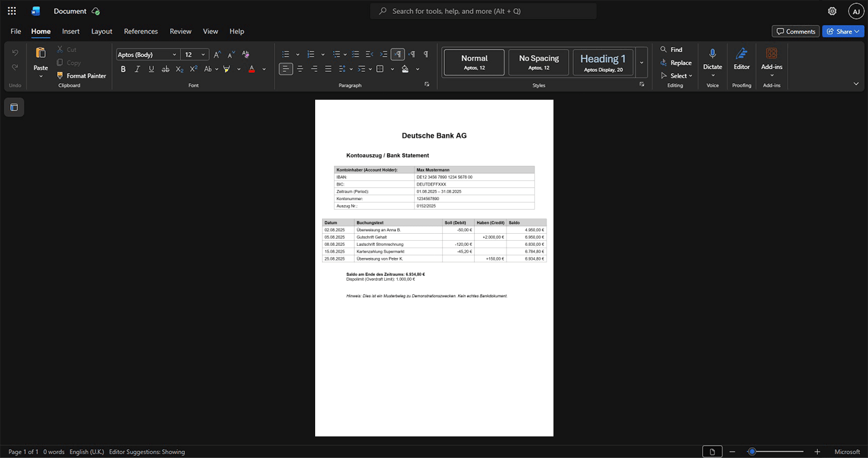868x458 pixels.
Task: Insert a checklist
Action: coord(356,55)
